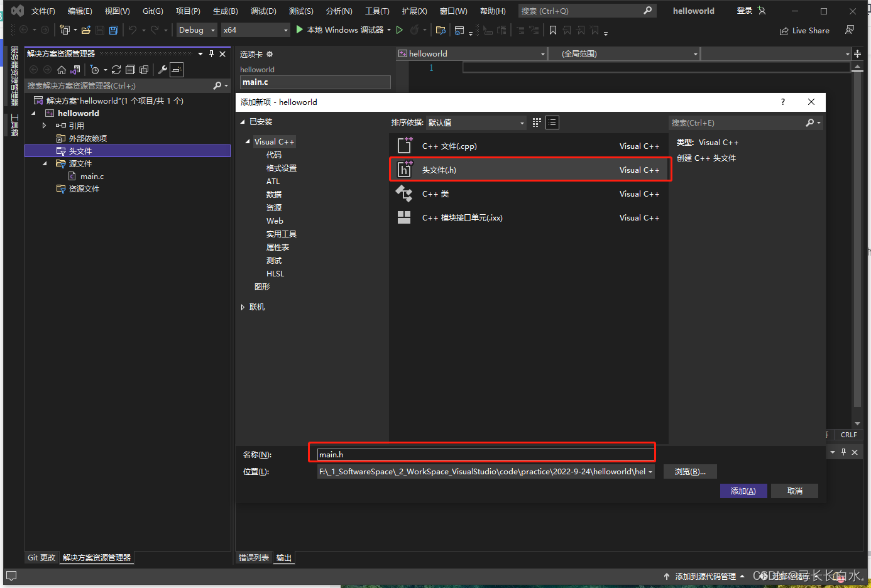Open the 排序依据 默认值 dropdown
Screen dimensions: 871x588
pos(476,122)
